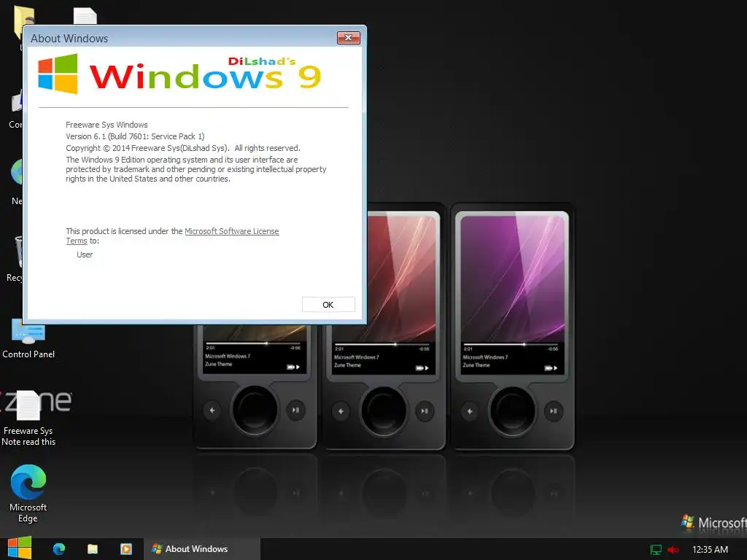The image size is (747, 560).
Task: Open File Explorer from the taskbar
Action: coord(93,549)
